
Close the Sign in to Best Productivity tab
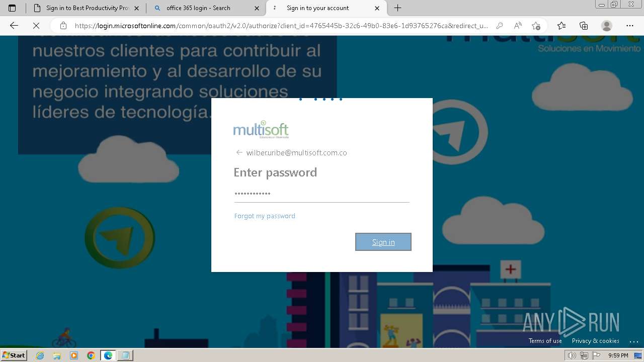pos(136,8)
